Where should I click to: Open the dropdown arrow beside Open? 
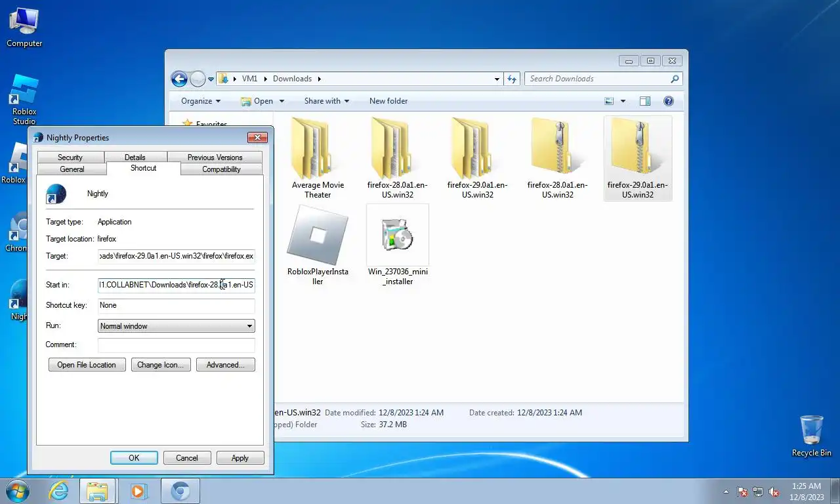click(282, 101)
